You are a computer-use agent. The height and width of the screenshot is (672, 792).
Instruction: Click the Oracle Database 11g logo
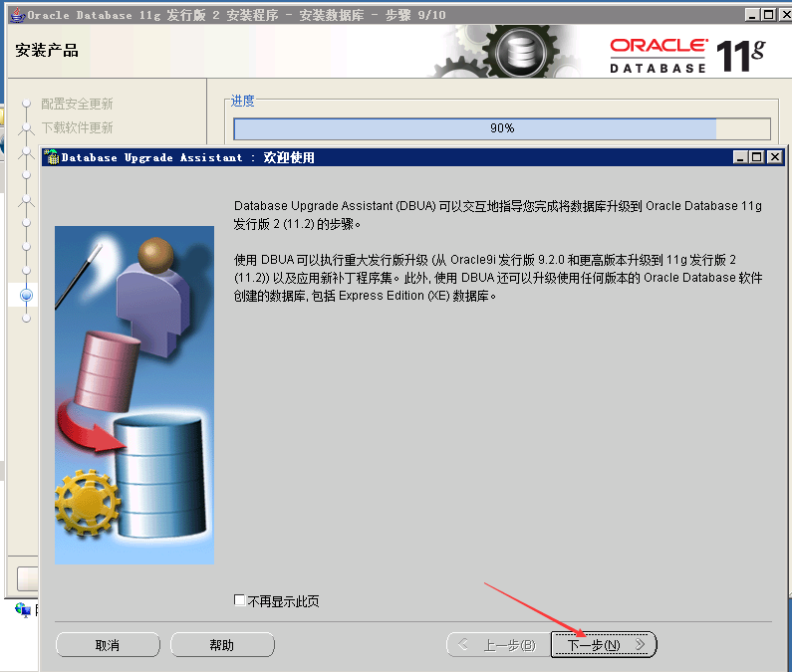687,55
